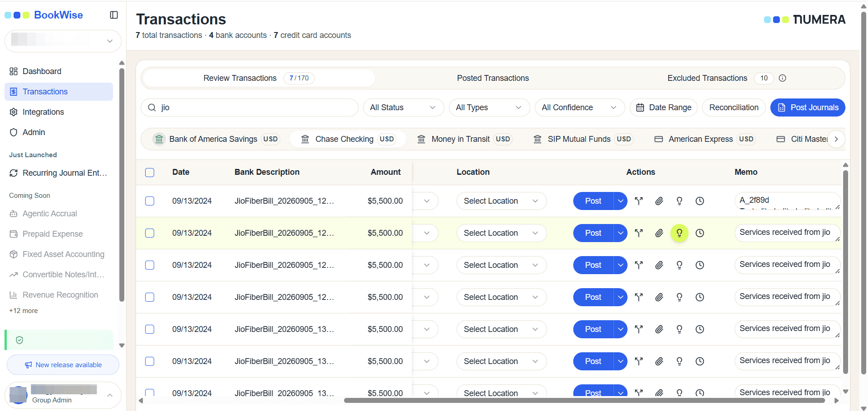Check the first transaction row checkbox
This screenshot has width=868, height=411.
coord(150,201)
